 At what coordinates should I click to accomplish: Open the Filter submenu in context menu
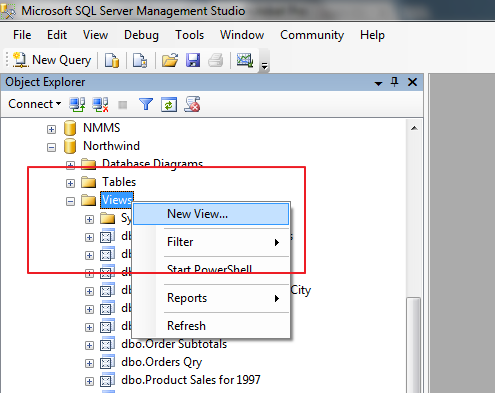(x=211, y=242)
